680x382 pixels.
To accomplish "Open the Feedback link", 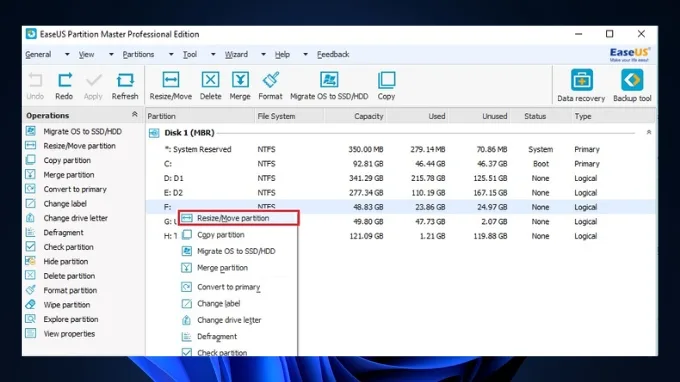I will click(x=333, y=55).
